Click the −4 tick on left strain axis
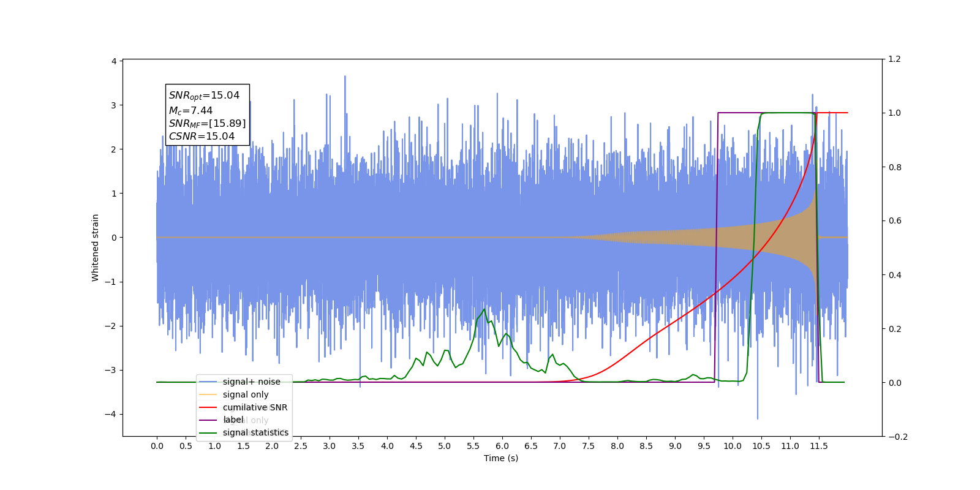980x490 pixels. (x=111, y=414)
